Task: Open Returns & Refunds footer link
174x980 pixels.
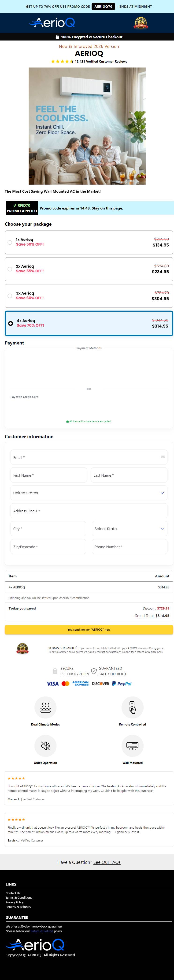Action: point(18,907)
